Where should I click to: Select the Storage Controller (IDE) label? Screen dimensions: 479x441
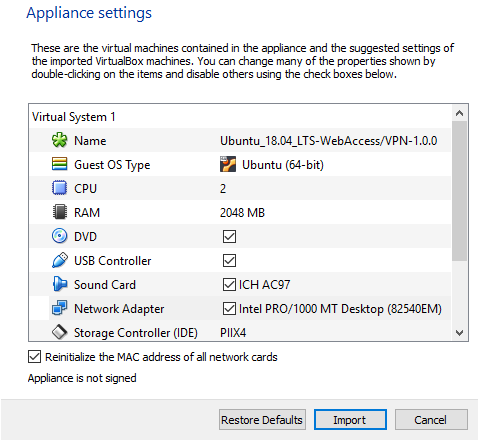[x=136, y=333]
